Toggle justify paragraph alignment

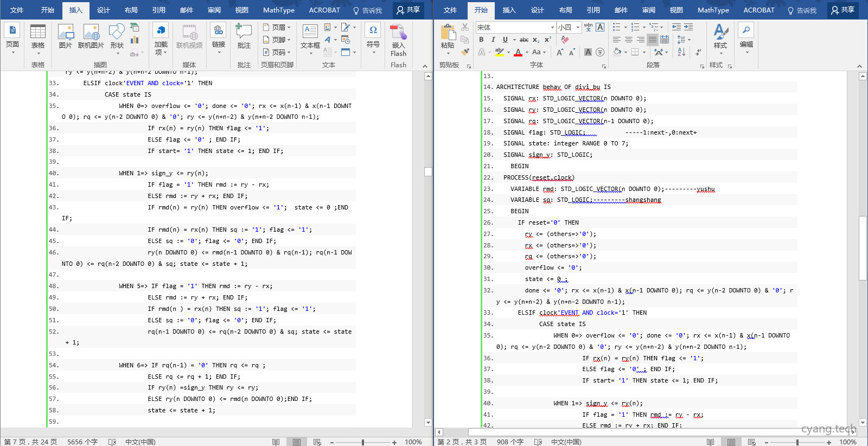point(653,40)
